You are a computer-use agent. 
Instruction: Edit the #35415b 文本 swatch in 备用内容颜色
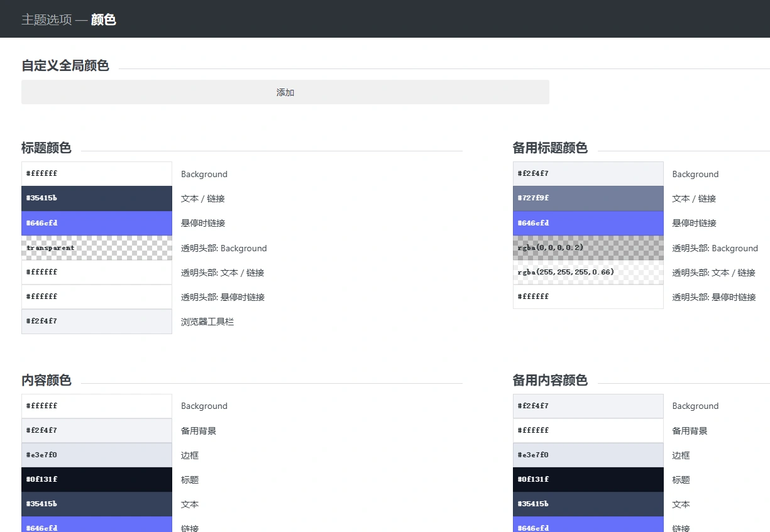588,504
